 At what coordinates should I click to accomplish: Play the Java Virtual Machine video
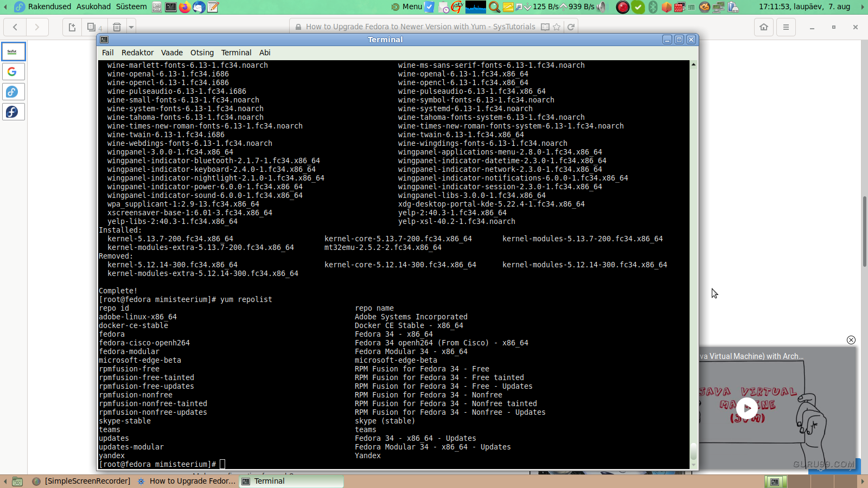point(747,408)
